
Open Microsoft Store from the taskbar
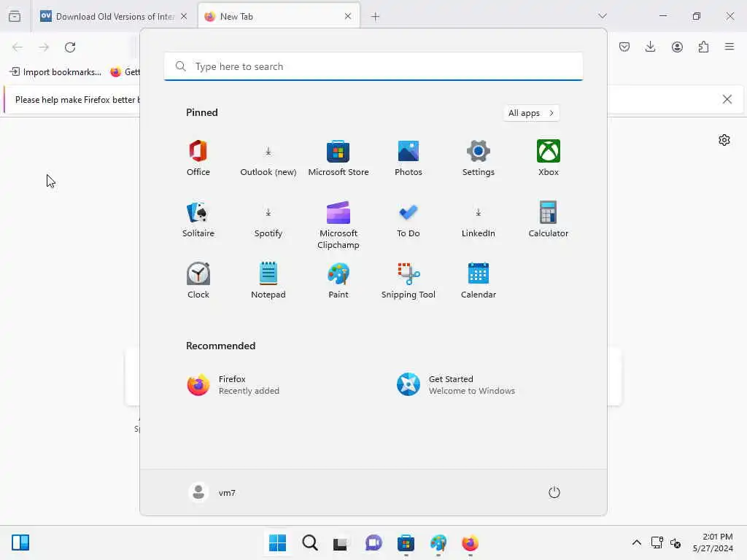(406, 542)
